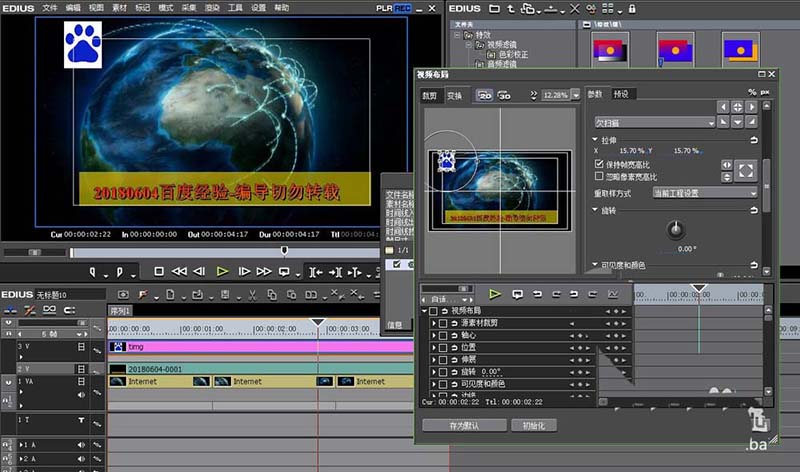Click the 初始化 button
800x472 pixels.
click(x=534, y=425)
